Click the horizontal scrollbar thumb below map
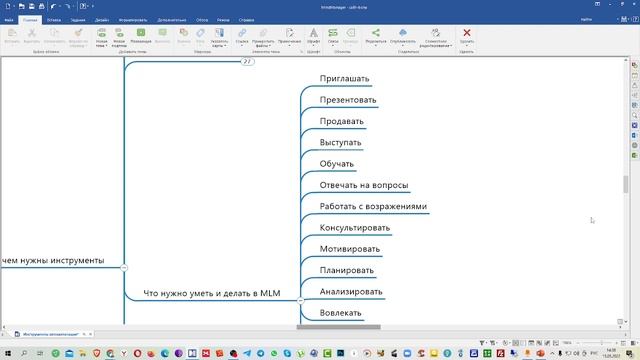640x360 pixels. (x=338, y=327)
